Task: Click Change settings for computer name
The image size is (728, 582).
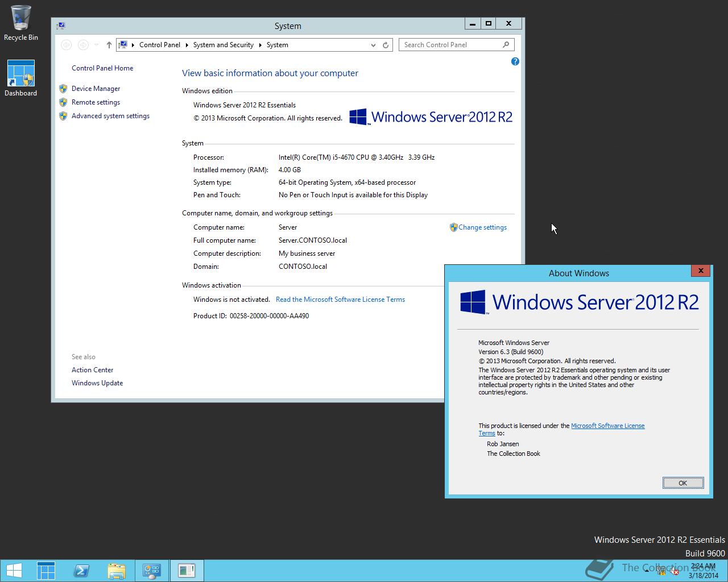Action: pos(482,227)
